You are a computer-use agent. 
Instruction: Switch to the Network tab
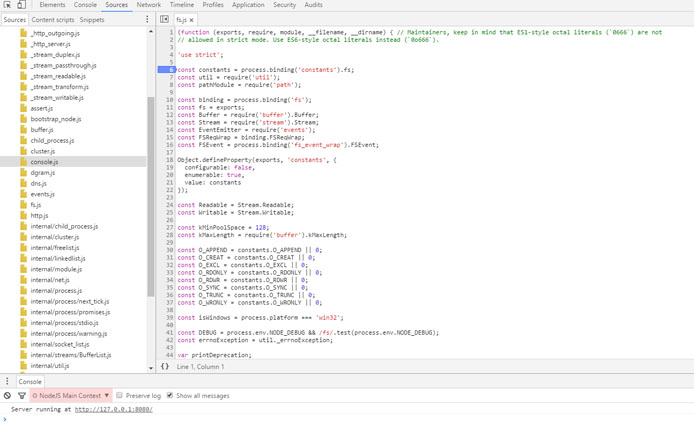(149, 5)
